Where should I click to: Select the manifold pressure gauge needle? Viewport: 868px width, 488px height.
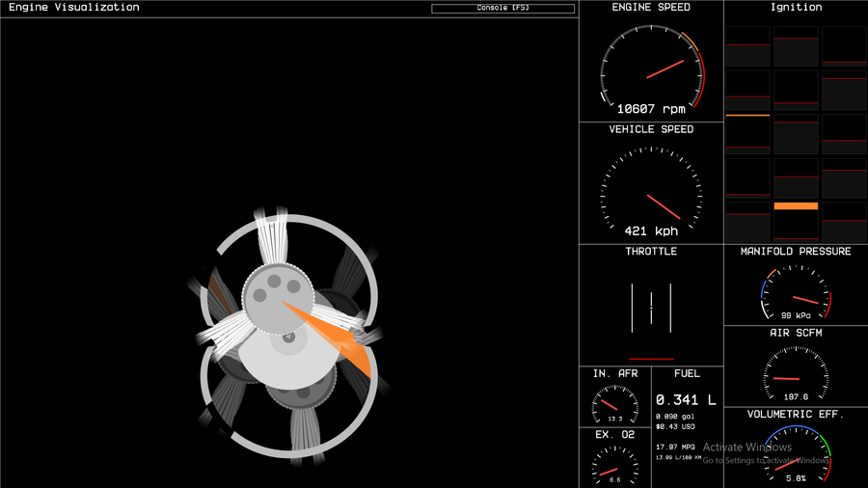click(805, 301)
